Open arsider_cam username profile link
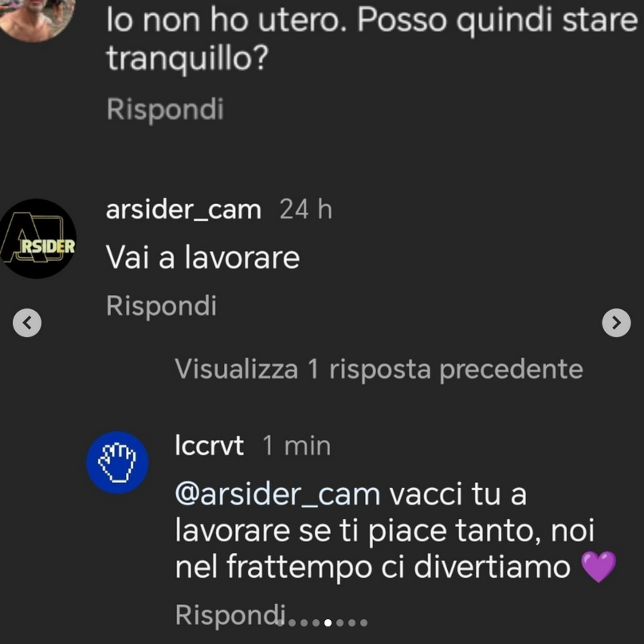The height and width of the screenshot is (644, 644). (183, 210)
